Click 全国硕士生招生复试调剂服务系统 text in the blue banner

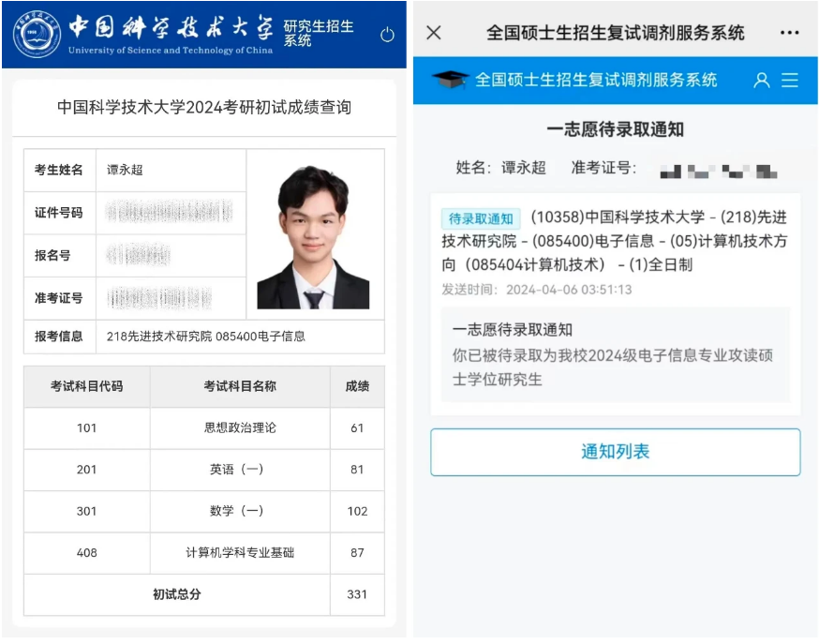point(596,80)
